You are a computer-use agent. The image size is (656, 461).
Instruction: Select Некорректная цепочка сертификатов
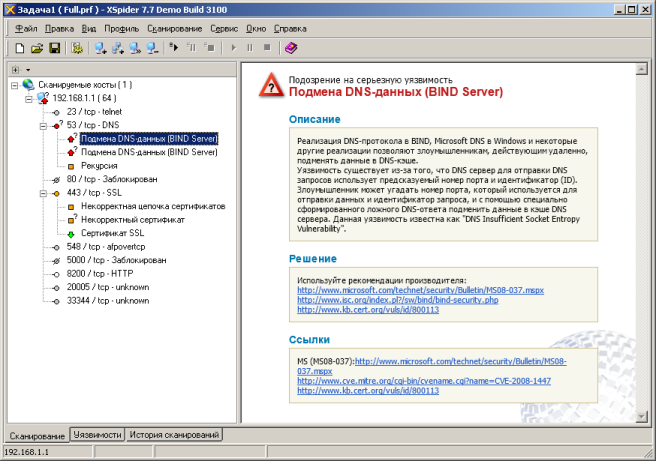pyautogui.click(x=153, y=206)
